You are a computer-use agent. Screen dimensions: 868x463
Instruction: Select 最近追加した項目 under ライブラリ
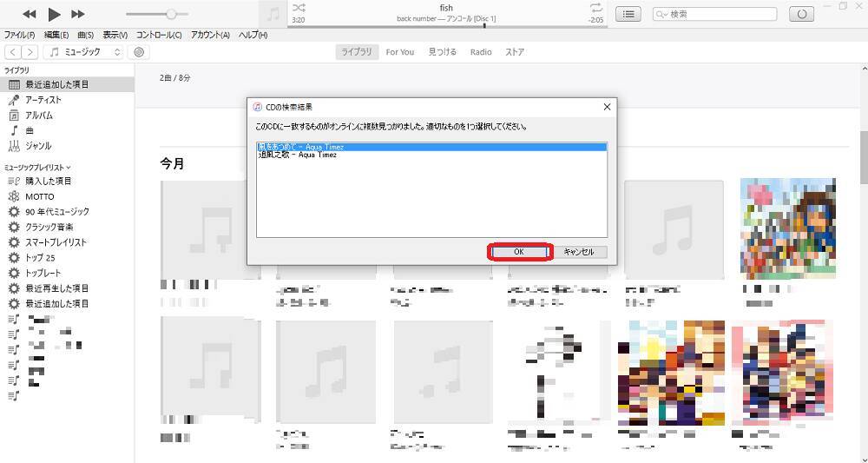pyautogui.click(x=67, y=85)
